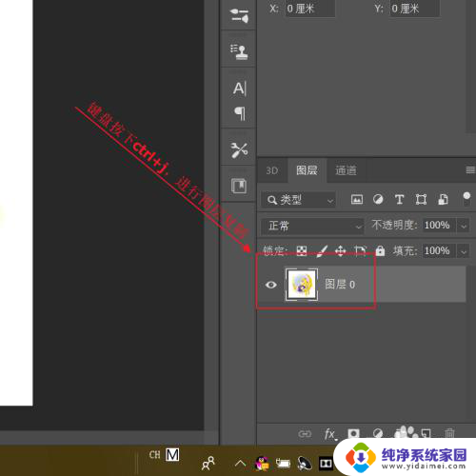This screenshot has height=476, width=476.
Task: Click the 不透明度 100% value field
Action: [440, 226]
